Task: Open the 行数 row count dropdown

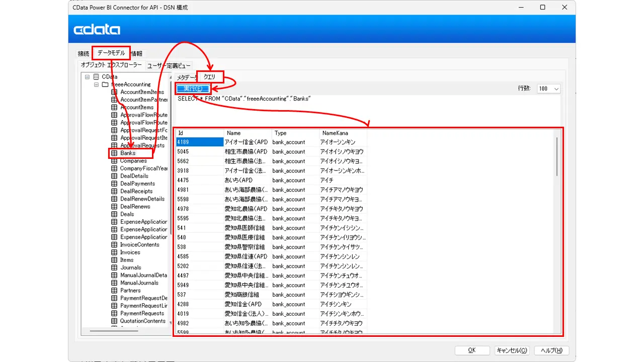Action: click(549, 88)
